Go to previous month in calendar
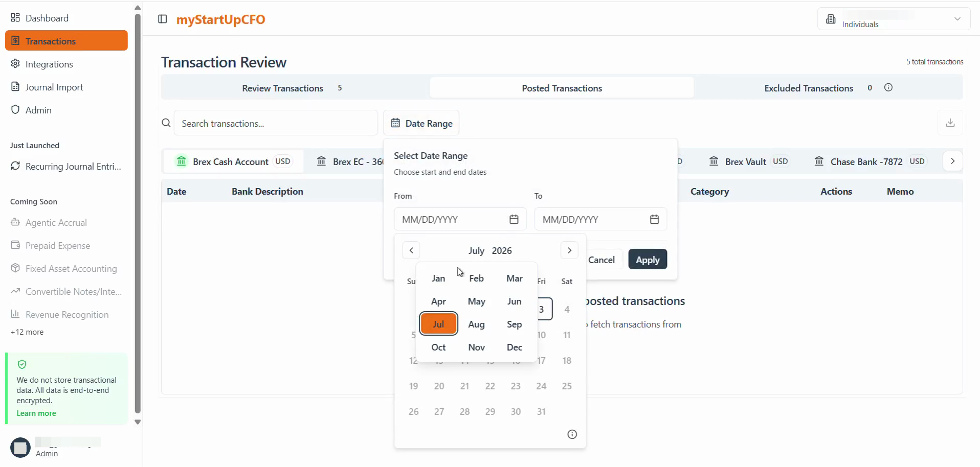Viewport: 980px width, 467px height. tap(411, 250)
